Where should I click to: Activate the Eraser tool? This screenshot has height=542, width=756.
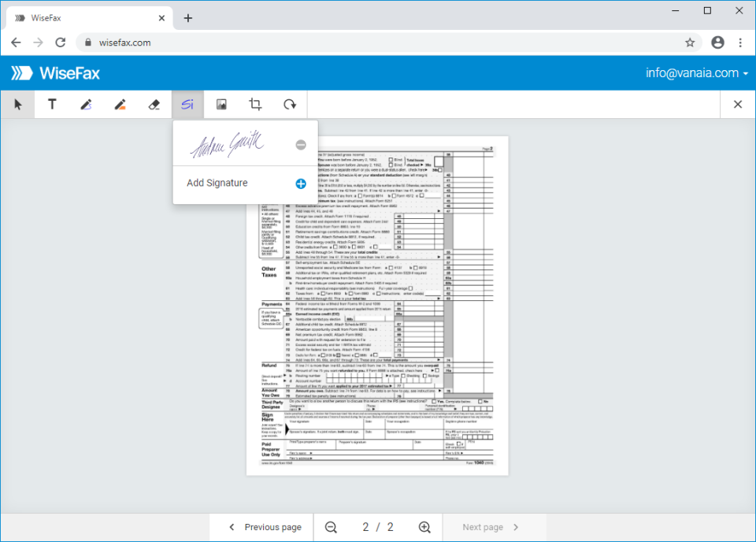154,103
